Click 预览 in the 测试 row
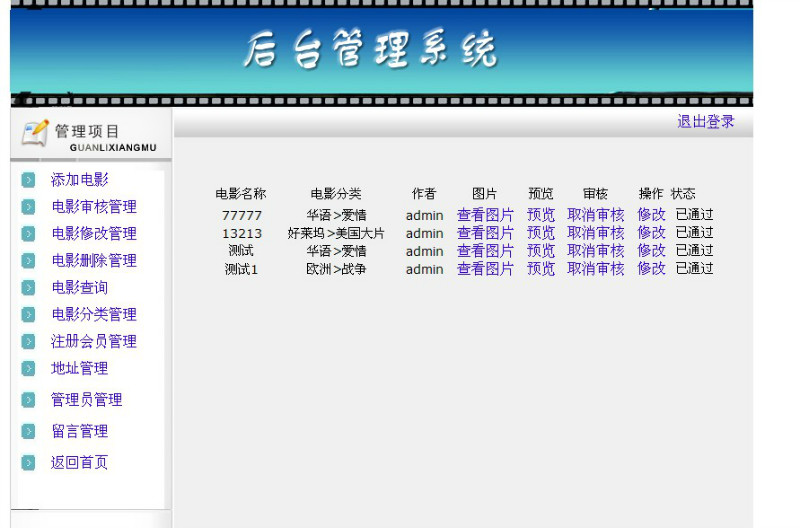The image size is (800, 528). coord(541,250)
